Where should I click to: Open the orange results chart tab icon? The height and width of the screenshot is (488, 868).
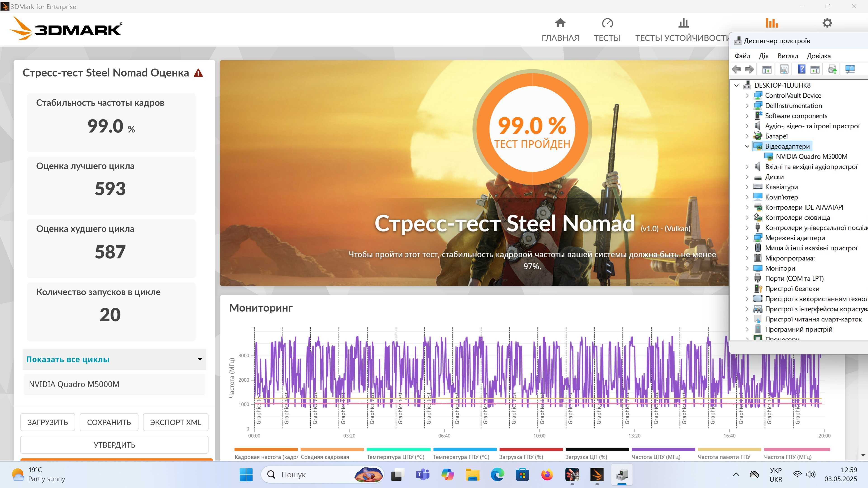coord(772,23)
